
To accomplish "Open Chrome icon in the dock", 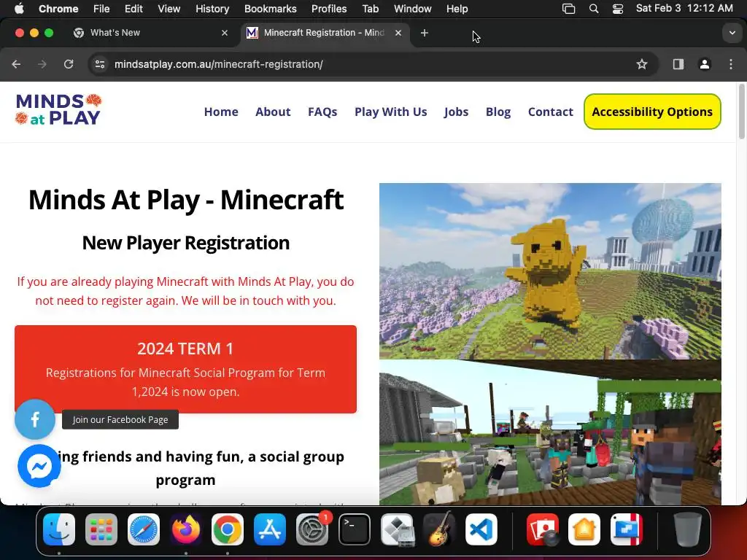I will pyautogui.click(x=228, y=529).
